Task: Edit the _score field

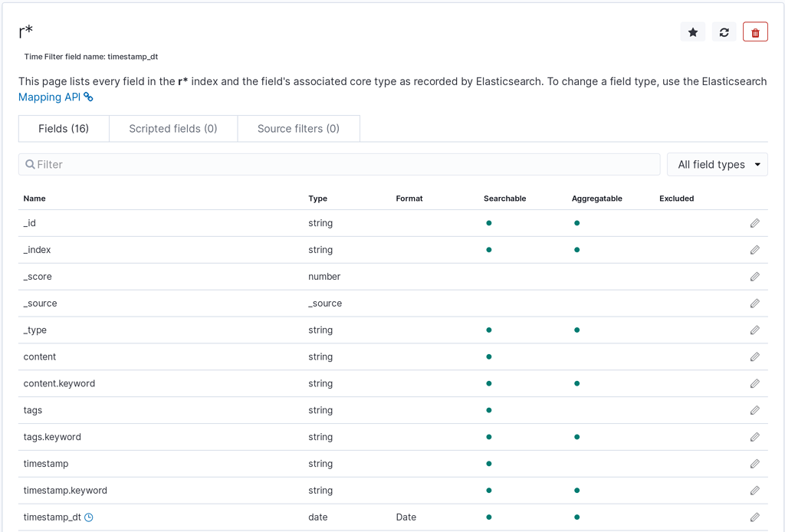Action: (x=754, y=276)
